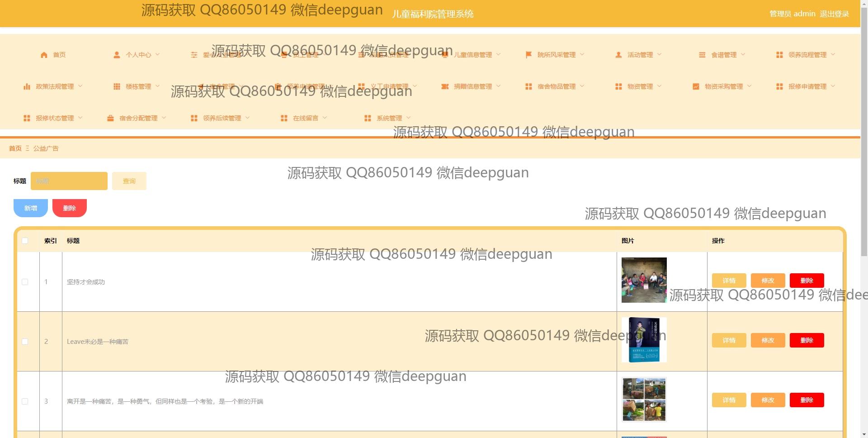The image size is (868, 438).
Task: Check the checkbox for row 坚持才会成功
Action: pos(25,282)
